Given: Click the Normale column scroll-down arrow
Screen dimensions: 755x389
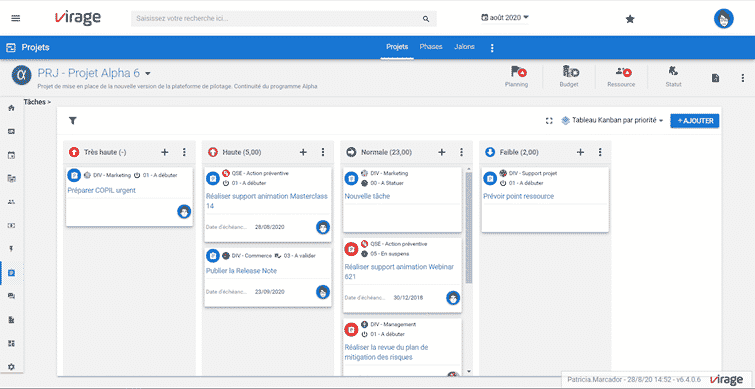Looking at the screenshot, I should [469, 372].
